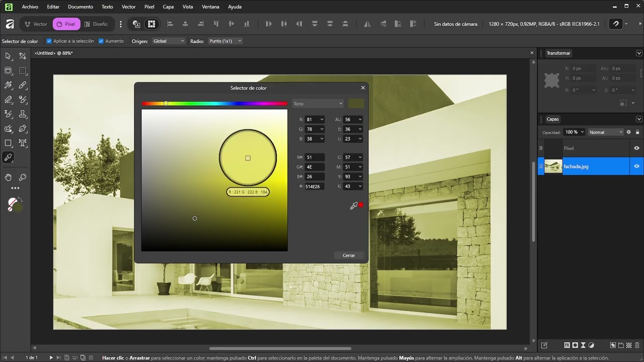Open the Origen Global dropdown
Image resolution: width=644 pixels, height=362 pixels.
[x=169, y=41]
